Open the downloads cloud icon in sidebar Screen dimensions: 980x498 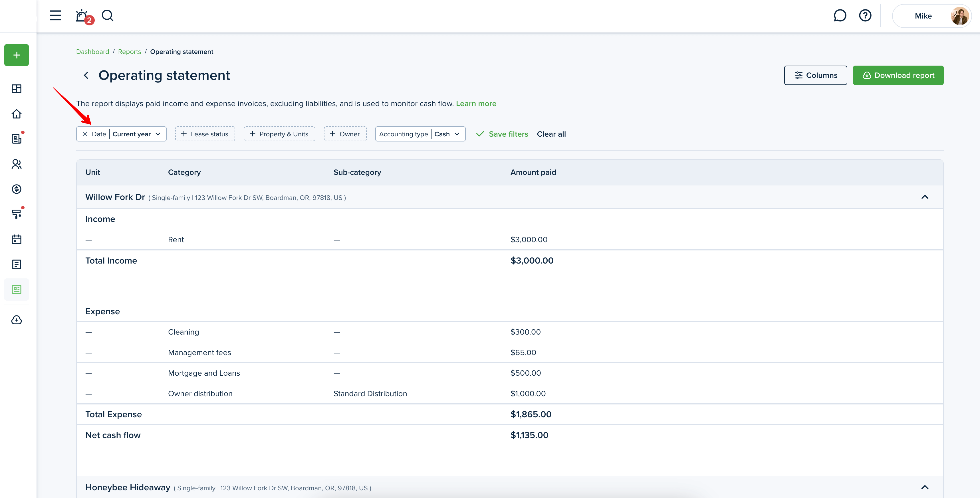17,320
